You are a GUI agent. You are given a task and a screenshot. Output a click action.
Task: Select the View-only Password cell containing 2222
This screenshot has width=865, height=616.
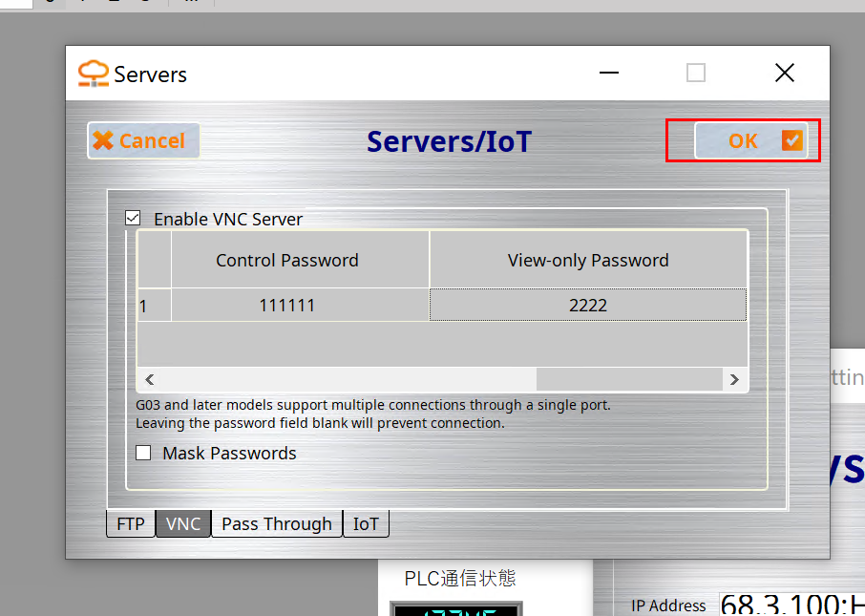click(587, 306)
